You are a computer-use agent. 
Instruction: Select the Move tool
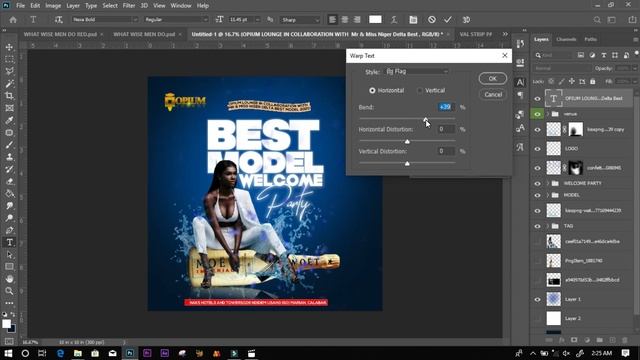(x=9, y=47)
